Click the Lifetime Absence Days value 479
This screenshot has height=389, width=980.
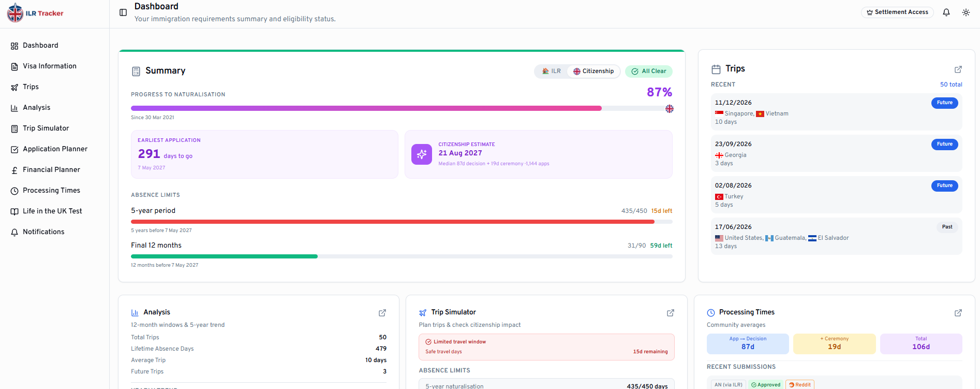pyautogui.click(x=381, y=349)
